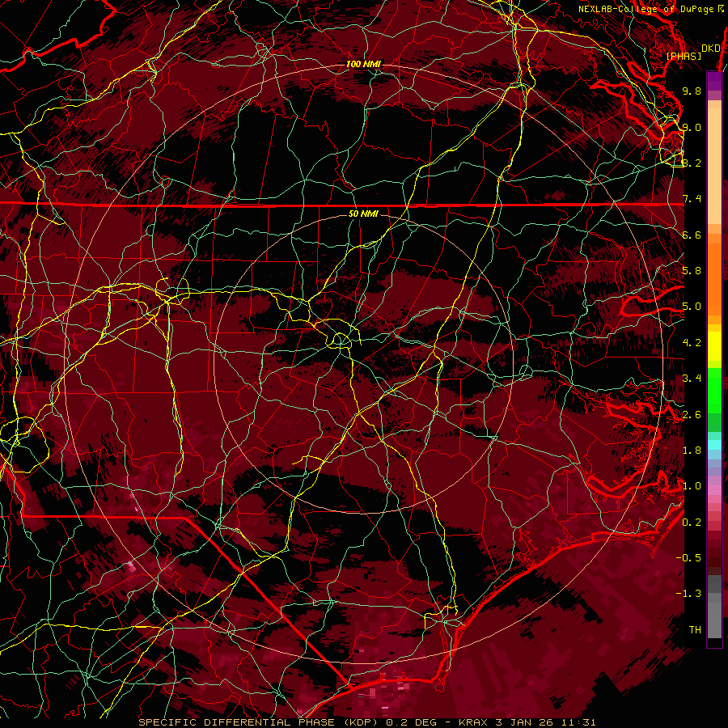The width and height of the screenshot is (728, 728).
Task: Click the 4.2 value on the color scale
Action: click(692, 343)
